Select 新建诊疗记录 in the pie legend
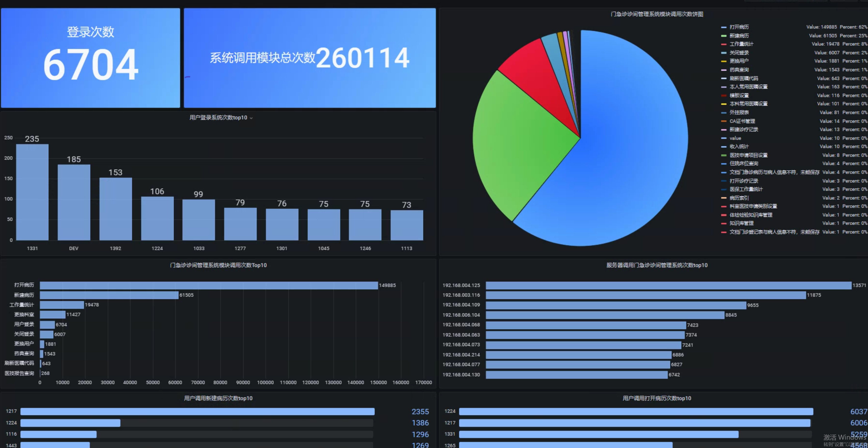This screenshot has width=868, height=448. coord(744,129)
